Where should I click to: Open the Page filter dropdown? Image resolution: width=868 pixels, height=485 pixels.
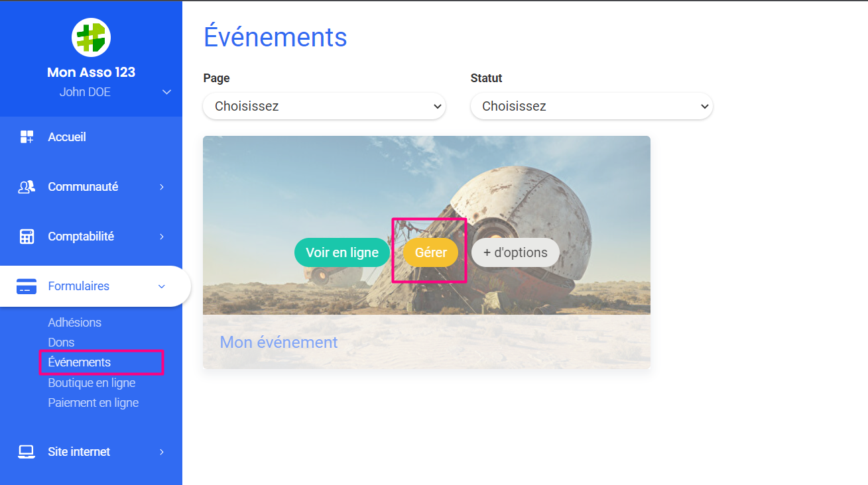click(x=324, y=106)
